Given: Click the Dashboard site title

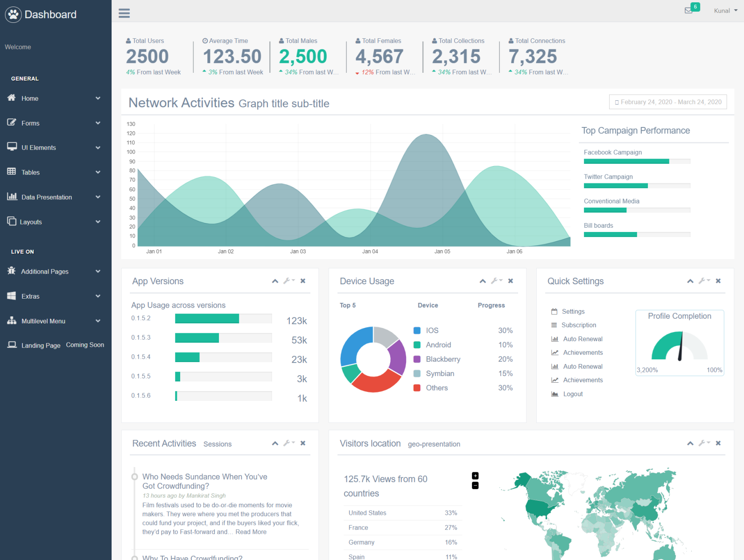Looking at the screenshot, I should tap(50, 14).
